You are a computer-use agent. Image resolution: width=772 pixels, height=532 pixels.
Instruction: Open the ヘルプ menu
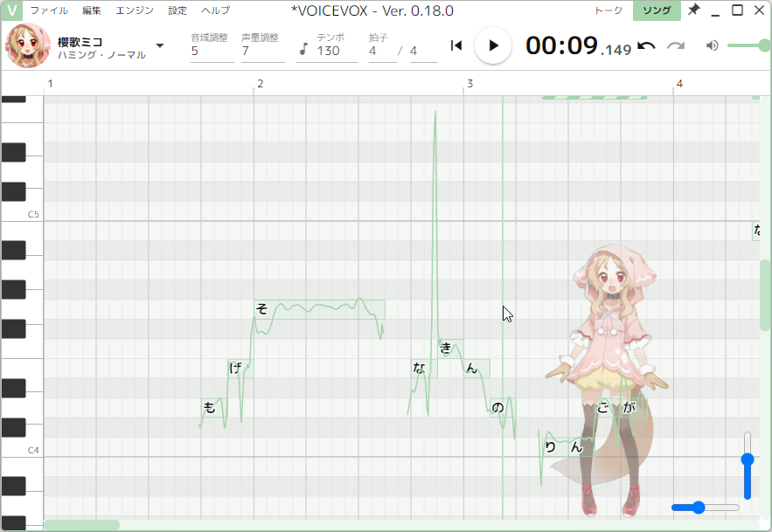coord(216,10)
